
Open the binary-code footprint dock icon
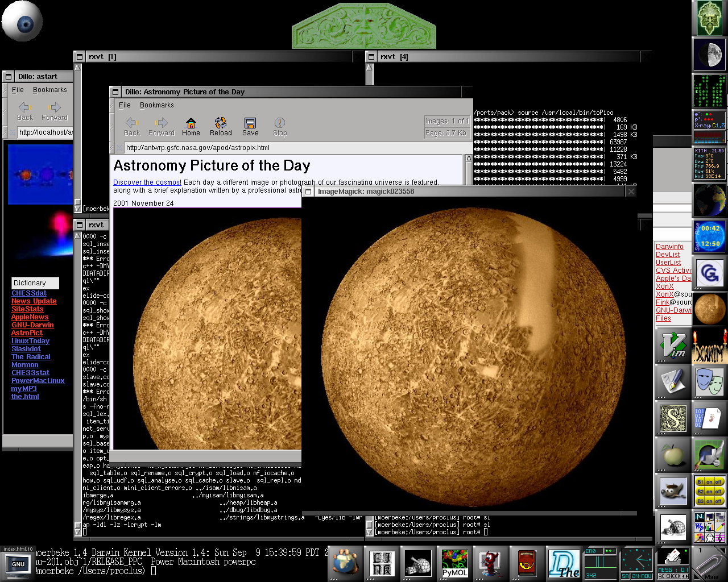709,418
